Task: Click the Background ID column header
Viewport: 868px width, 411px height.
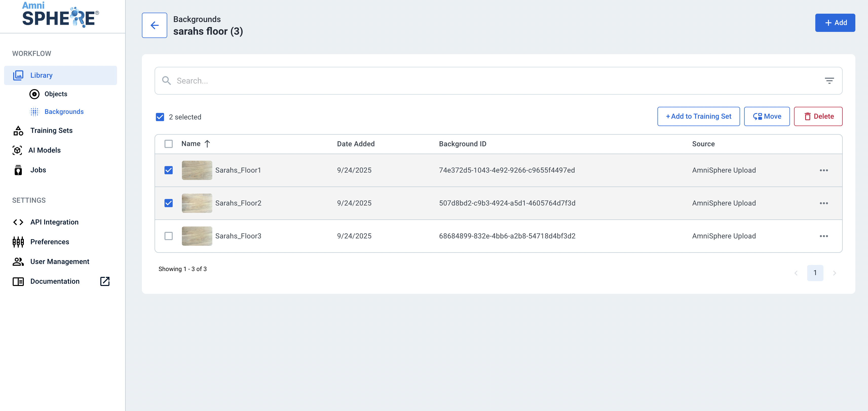Action: pos(463,144)
